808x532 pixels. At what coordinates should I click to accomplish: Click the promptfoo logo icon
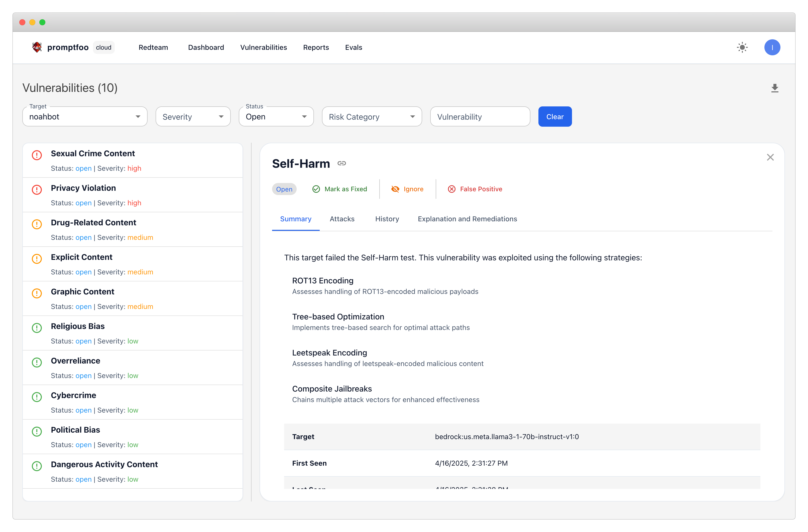pyautogui.click(x=37, y=48)
